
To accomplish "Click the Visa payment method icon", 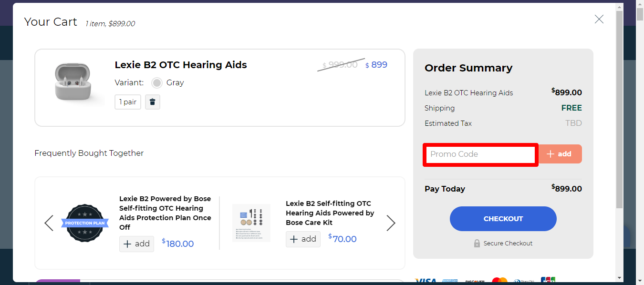I will coord(426,280).
